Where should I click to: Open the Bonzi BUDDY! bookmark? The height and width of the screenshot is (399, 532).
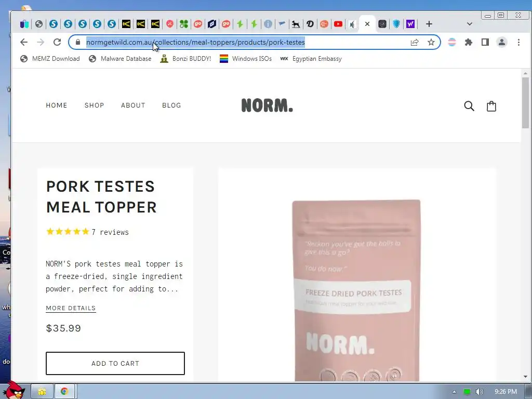coord(185,59)
